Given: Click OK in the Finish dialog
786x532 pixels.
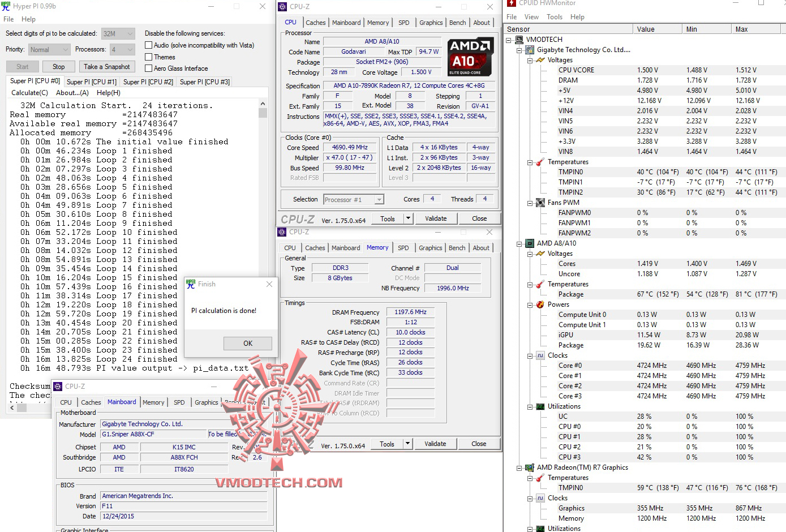Looking at the screenshot, I should pyautogui.click(x=248, y=344).
